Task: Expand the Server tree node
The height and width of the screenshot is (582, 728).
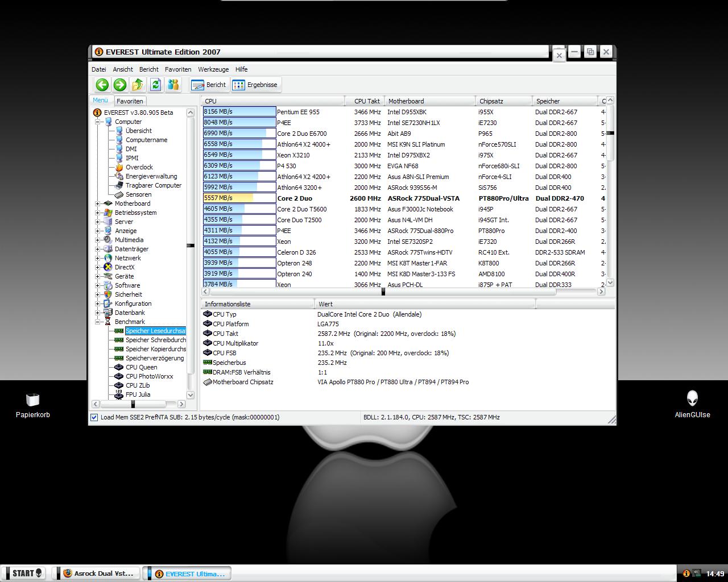Action: (98, 222)
